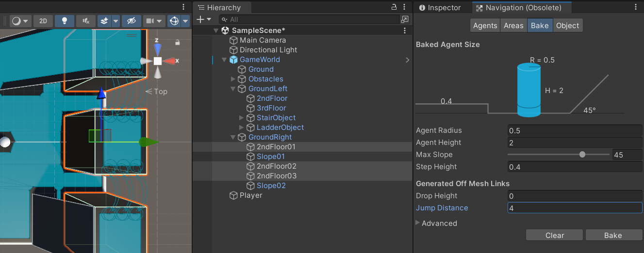Click the white center cube of orientation gizmo
644x253 pixels.
tap(158, 61)
